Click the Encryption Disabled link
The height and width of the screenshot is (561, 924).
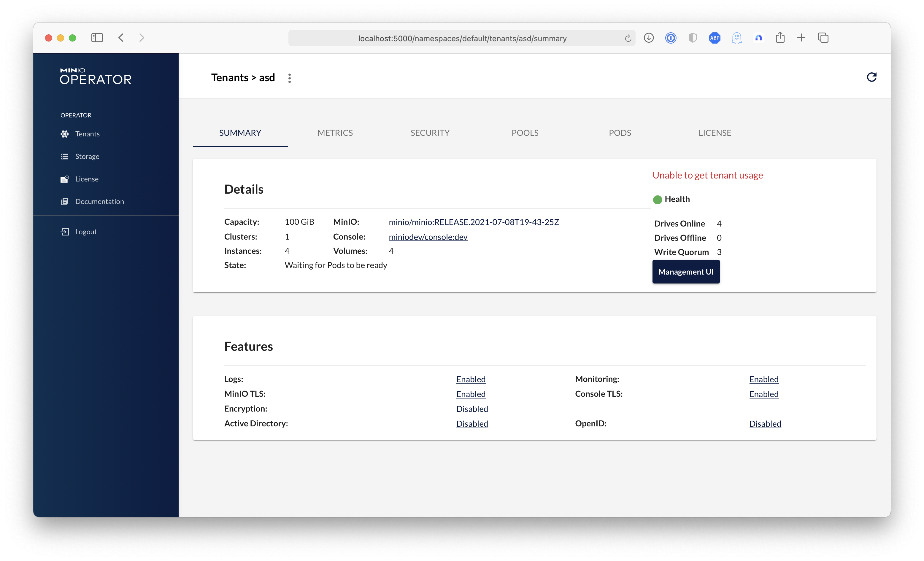(472, 409)
